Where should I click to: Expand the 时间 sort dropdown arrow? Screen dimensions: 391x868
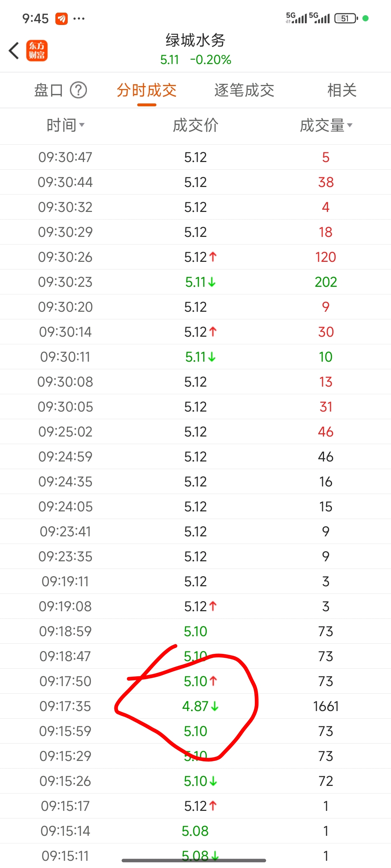(82, 125)
